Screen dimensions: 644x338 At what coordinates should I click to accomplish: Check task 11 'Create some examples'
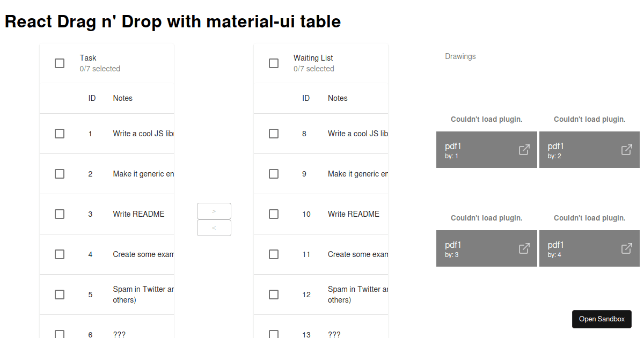tap(274, 254)
